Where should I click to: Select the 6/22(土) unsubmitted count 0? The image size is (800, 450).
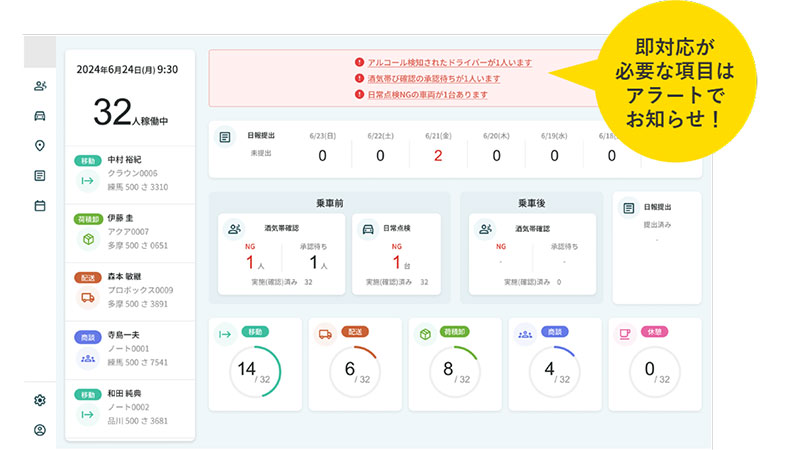pyautogui.click(x=380, y=156)
